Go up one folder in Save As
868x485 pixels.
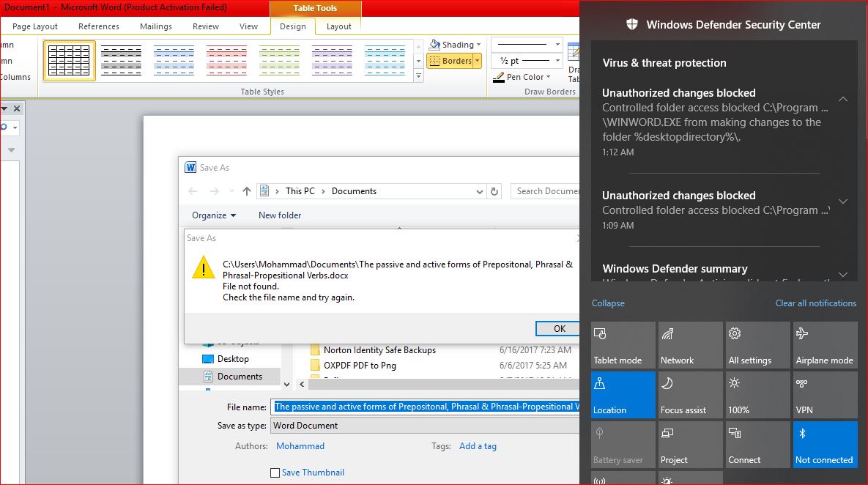click(246, 191)
